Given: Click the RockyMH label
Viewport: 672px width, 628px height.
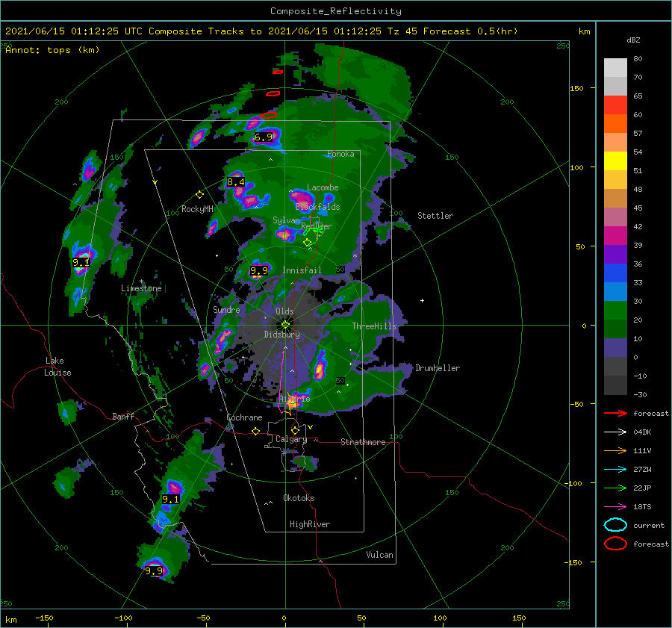Looking at the screenshot, I should 197,209.
